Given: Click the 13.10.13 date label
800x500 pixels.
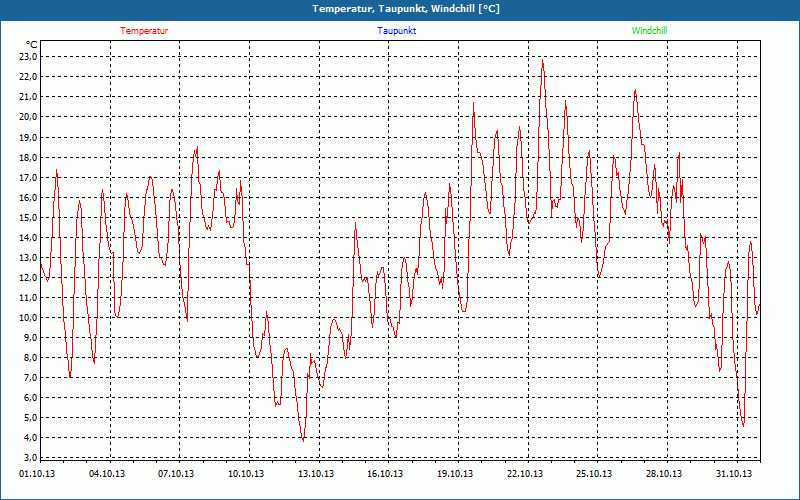Looking at the screenshot, I should click(316, 474).
